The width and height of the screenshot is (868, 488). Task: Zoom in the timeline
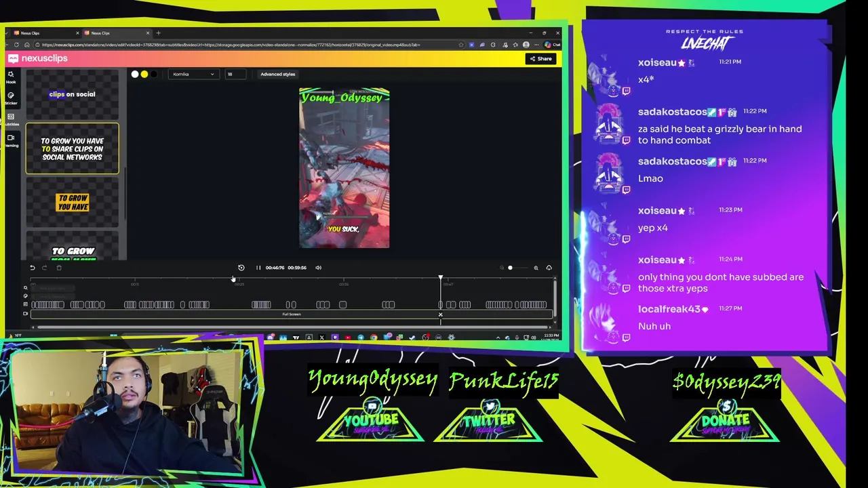(536, 268)
